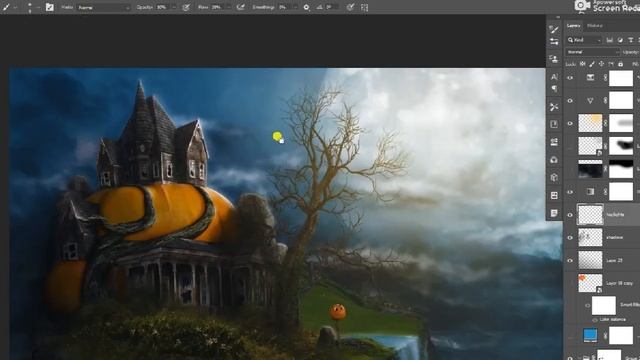Toggle Color Balance filter visibility eye

(595, 320)
